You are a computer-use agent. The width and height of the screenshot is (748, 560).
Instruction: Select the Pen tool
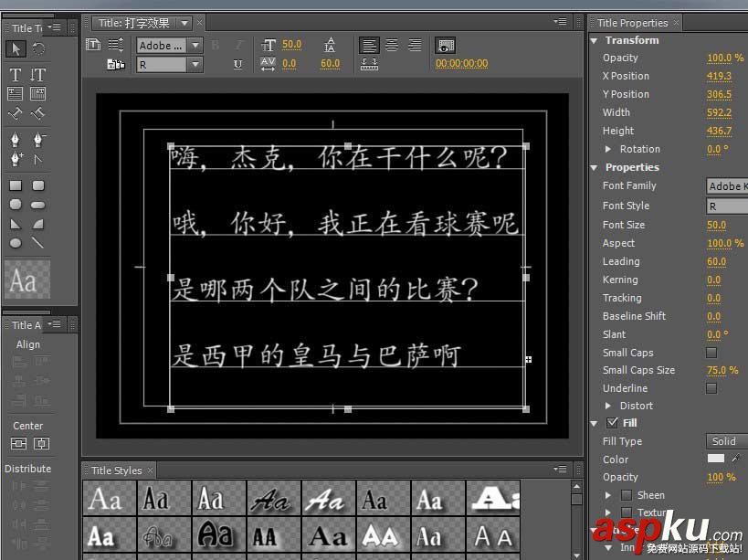(x=16, y=140)
